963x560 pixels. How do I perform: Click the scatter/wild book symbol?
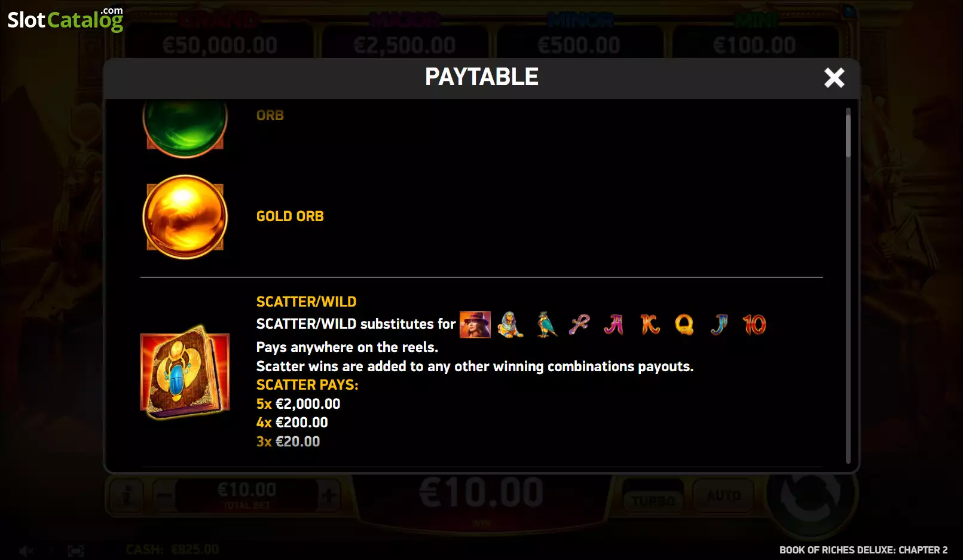pyautogui.click(x=185, y=372)
